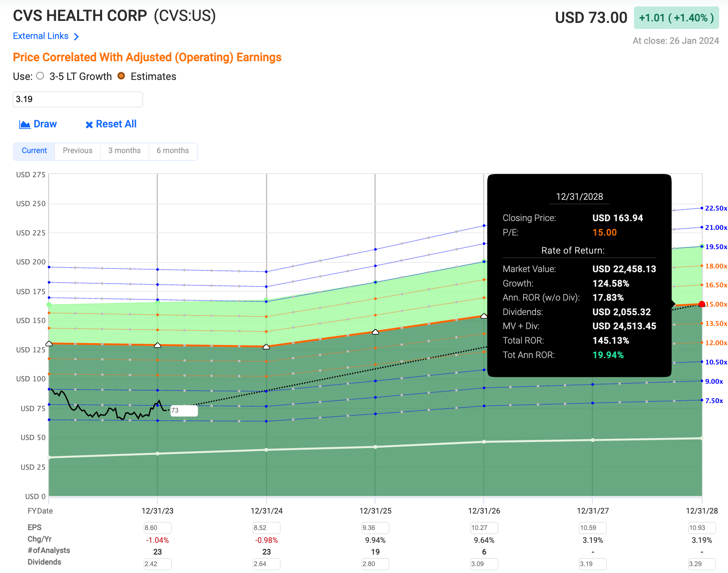Viewport: 728px width, 573px height.
Task: Click the 9.94% change per year value
Action: [x=375, y=540]
